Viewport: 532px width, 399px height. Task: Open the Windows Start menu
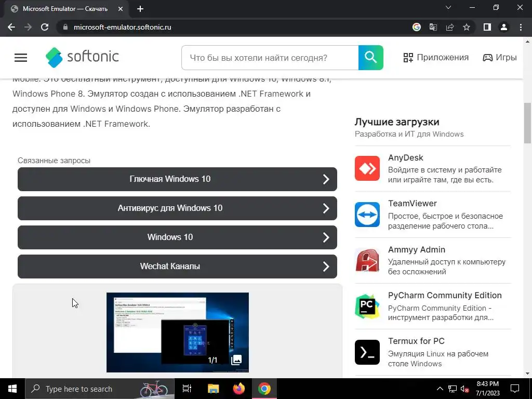12,389
